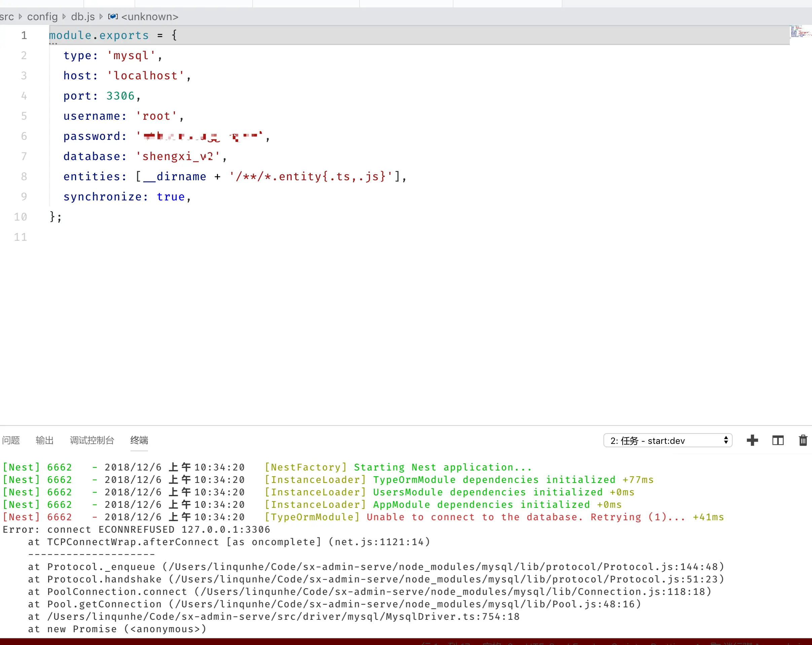This screenshot has width=812, height=645.
Task: Click the split terminal icon
Action: (778, 440)
